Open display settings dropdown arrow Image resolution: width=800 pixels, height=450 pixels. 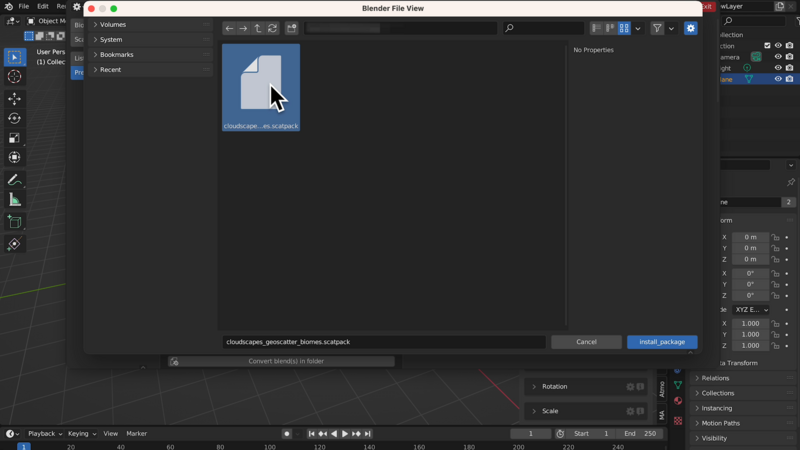638,29
